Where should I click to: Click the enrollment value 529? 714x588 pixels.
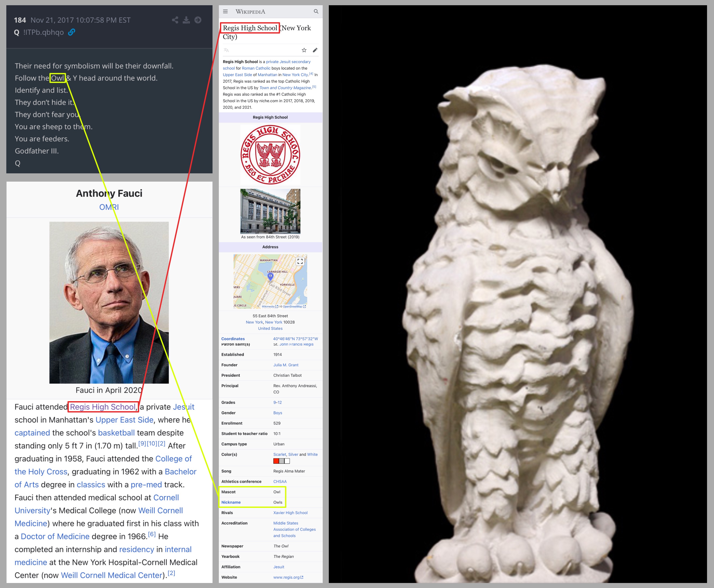pos(277,423)
